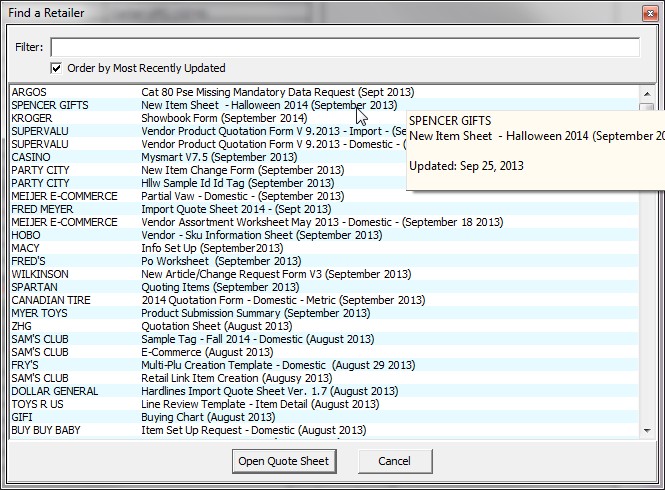Select the FRED'S Po Worksheet row
This screenshot has height=490, width=665.
pos(324,261)
